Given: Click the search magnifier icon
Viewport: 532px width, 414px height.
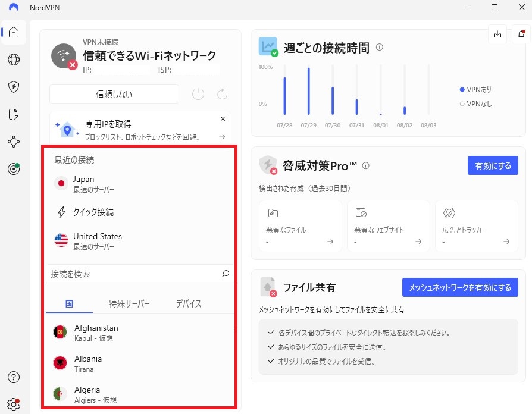Looking at the screenshot, I should (226, 273).
